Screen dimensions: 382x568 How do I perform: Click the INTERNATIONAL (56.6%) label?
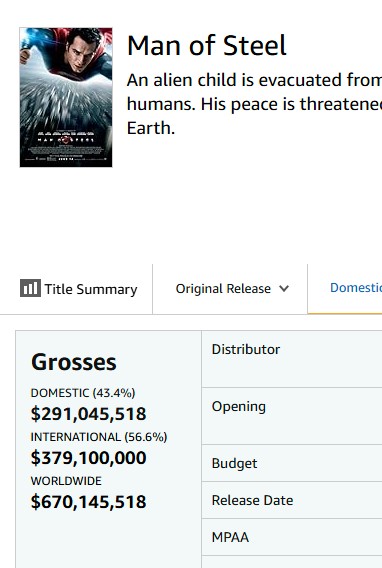(x=99, y=437)
